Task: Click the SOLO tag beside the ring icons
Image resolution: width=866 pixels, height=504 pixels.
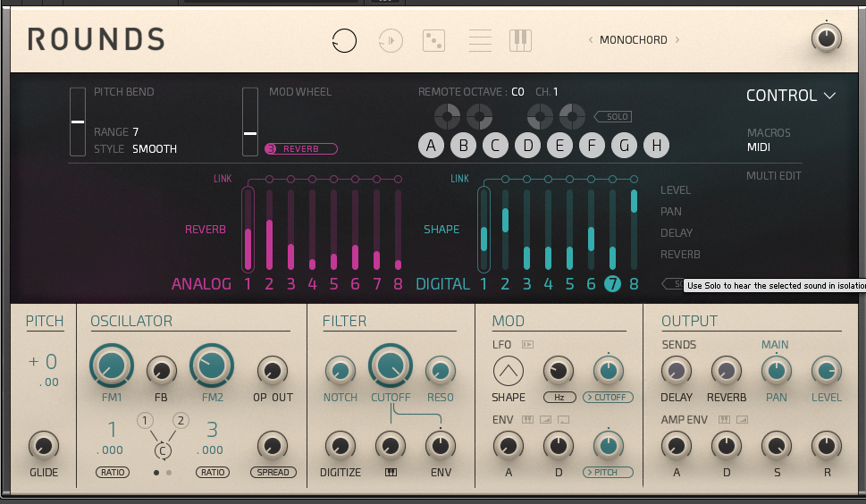Action: click(612, 116)
